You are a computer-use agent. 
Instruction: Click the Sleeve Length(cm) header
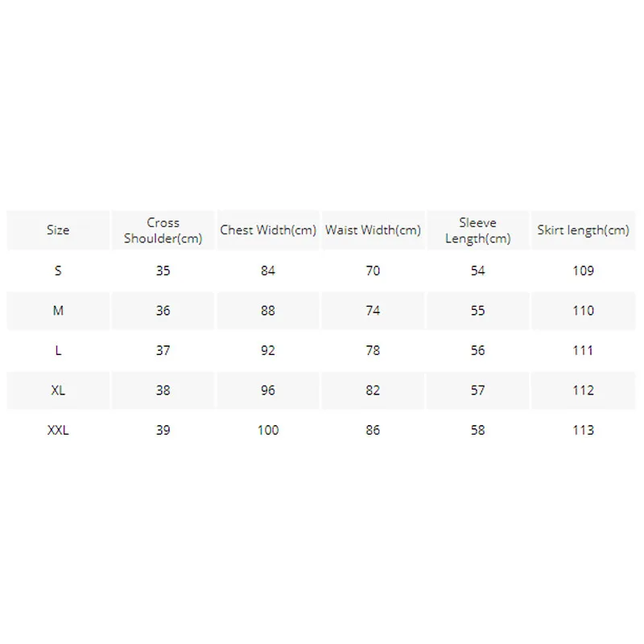477,230
